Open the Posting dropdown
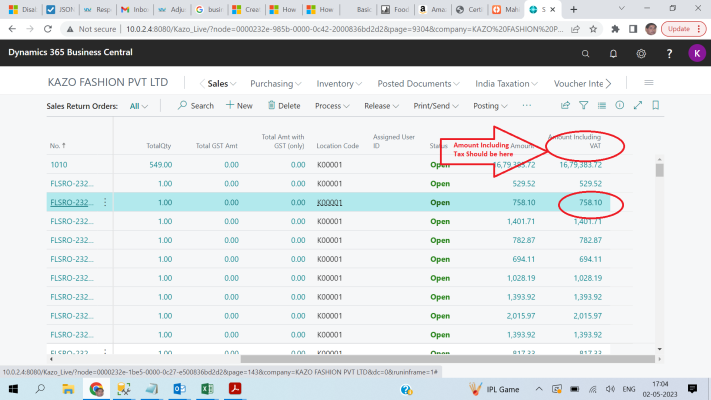This screenshot has width=711, height=400. (490, 106)
